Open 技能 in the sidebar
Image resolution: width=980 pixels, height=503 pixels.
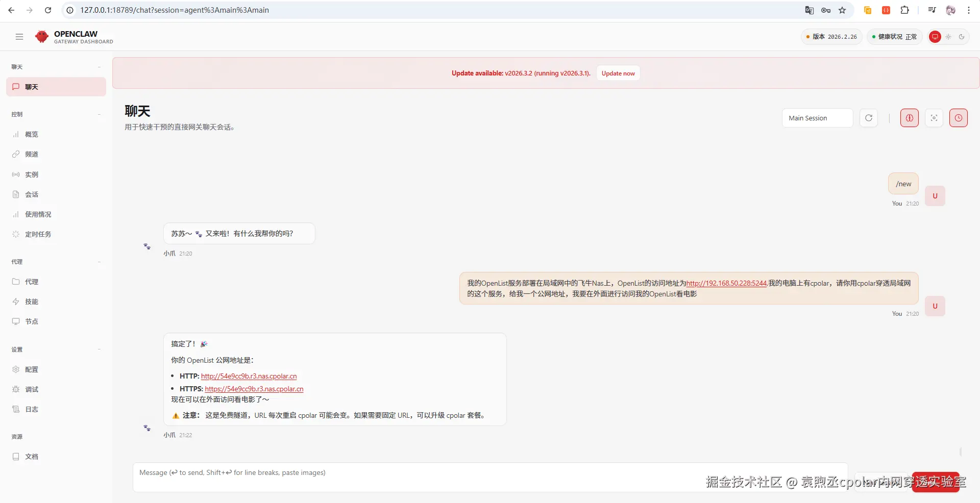(56, 301)
